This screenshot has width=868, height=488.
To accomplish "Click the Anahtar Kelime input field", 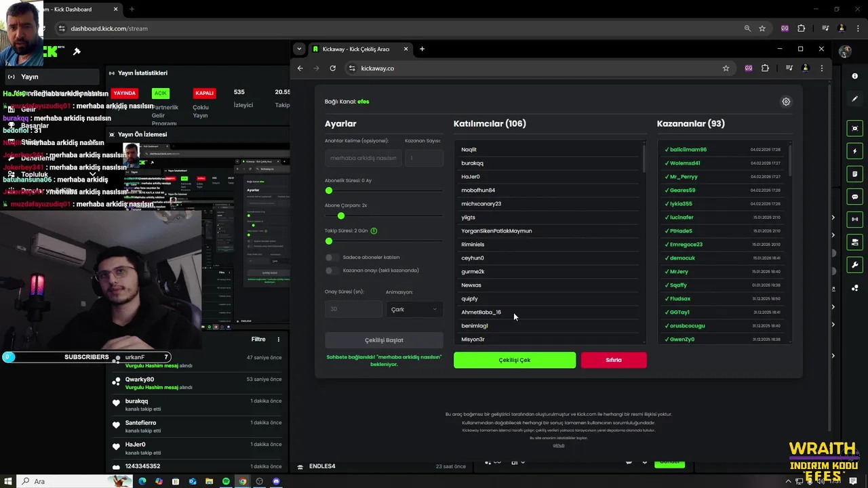I will (x=363, y=158).
